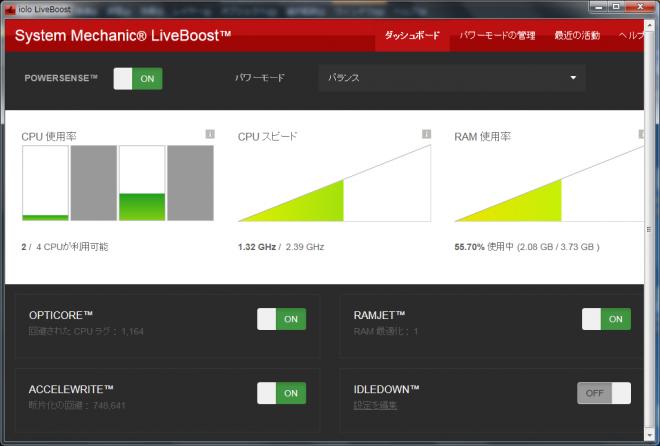The height and width of the screenshot is (446, 660).
Task: Click the 設定を編集 link under IDLEDOWN
Action: coord(375,405)
